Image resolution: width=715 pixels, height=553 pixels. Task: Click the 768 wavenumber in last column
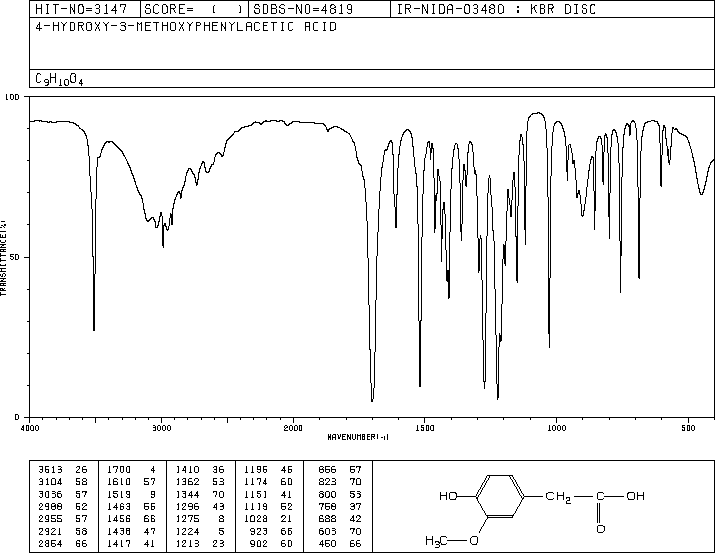tap(327, 506)
